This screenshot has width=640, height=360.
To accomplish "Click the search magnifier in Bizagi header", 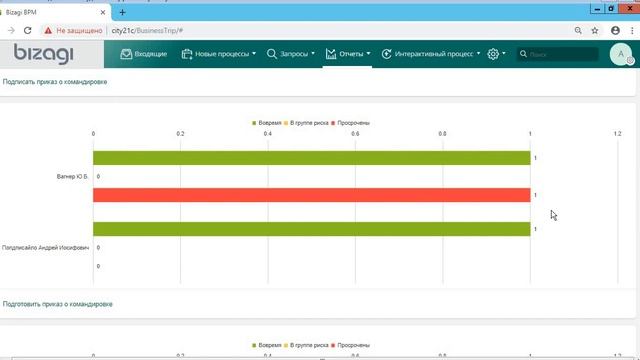I will [x=523, y=54].
